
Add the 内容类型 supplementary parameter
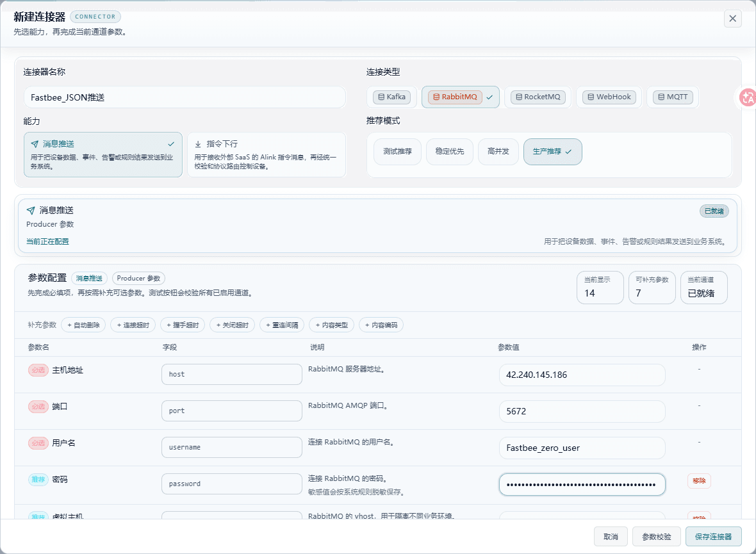(332, 325)
